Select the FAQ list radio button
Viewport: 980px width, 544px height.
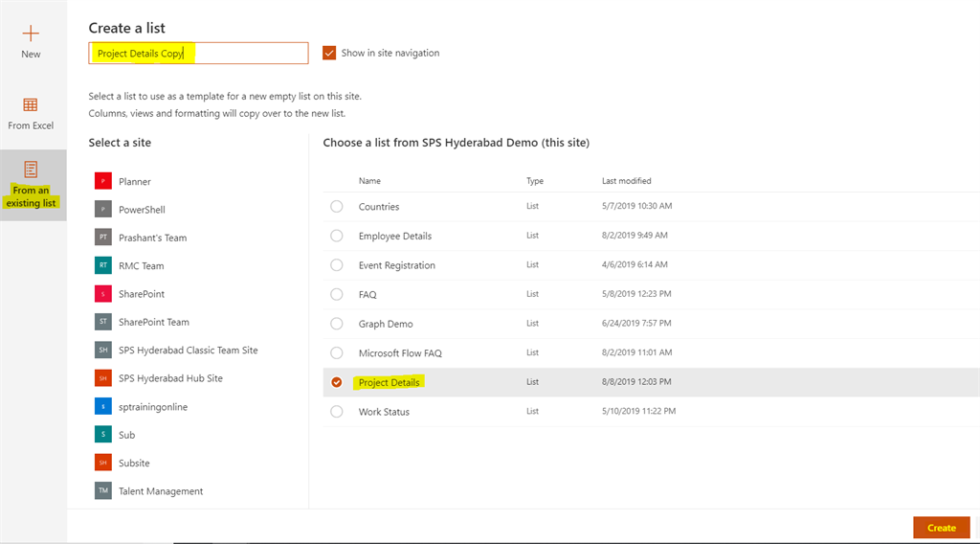337,295
